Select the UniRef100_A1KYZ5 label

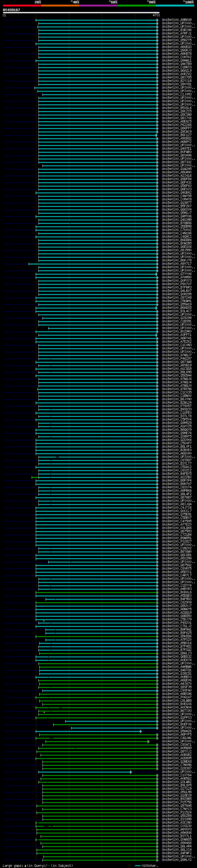177,426
